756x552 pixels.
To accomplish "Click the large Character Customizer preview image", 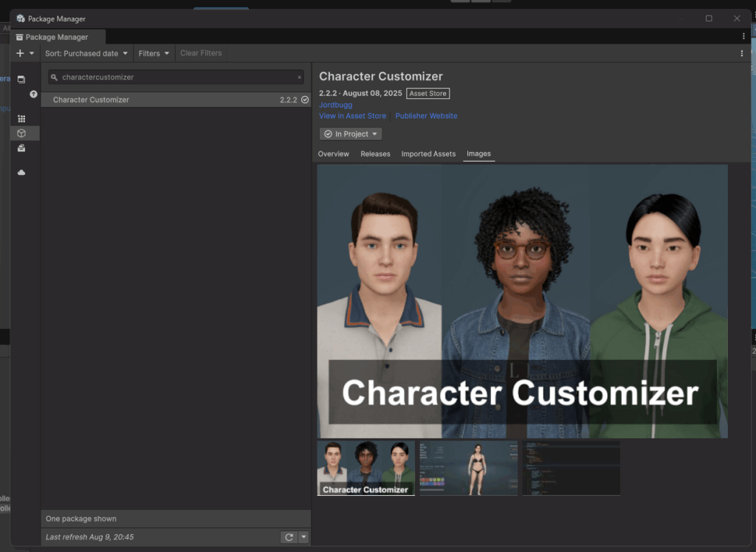I will tap(522, 301).
